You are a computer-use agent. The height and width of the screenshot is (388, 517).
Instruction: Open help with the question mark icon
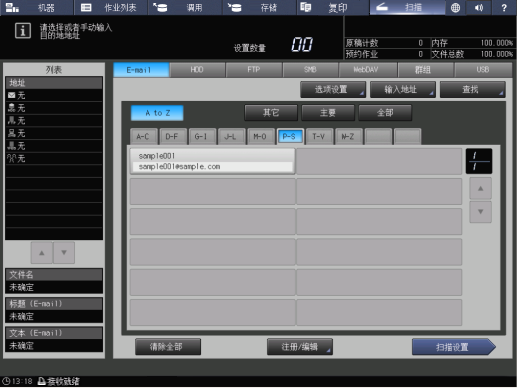504,7
